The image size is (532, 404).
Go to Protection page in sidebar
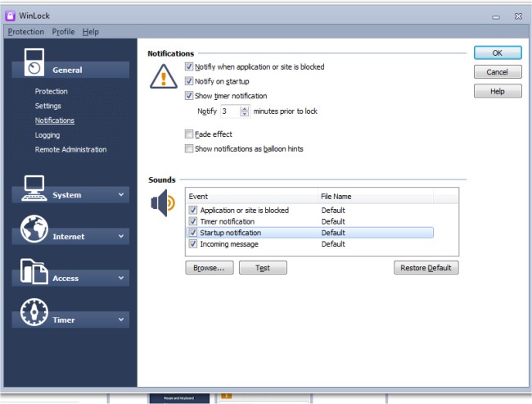52,91
